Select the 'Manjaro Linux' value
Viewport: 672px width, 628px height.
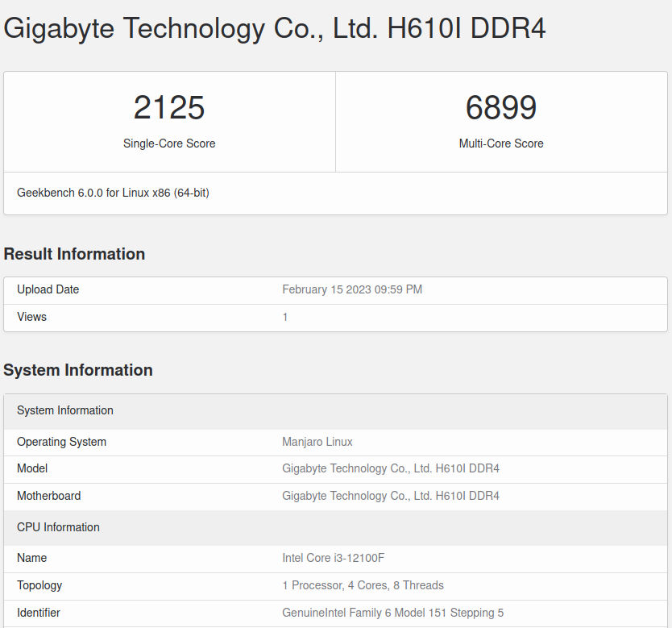click(317, 442)
